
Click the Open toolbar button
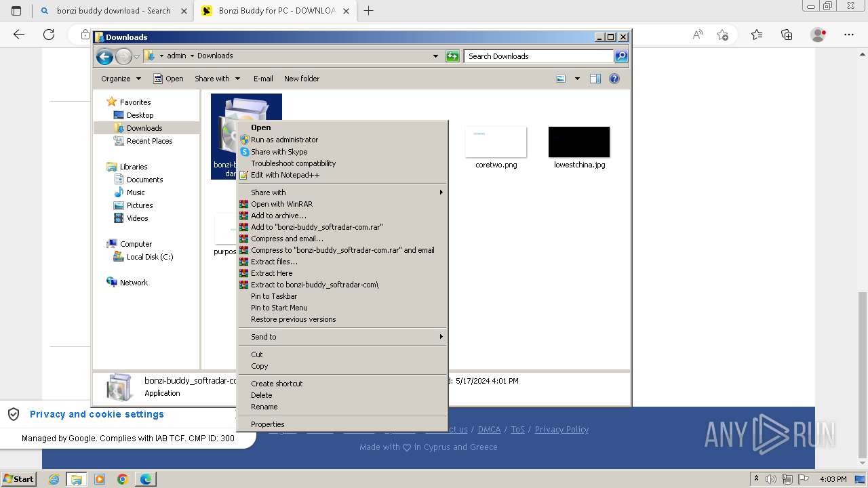pyautogui.click(x=168, y=79)
